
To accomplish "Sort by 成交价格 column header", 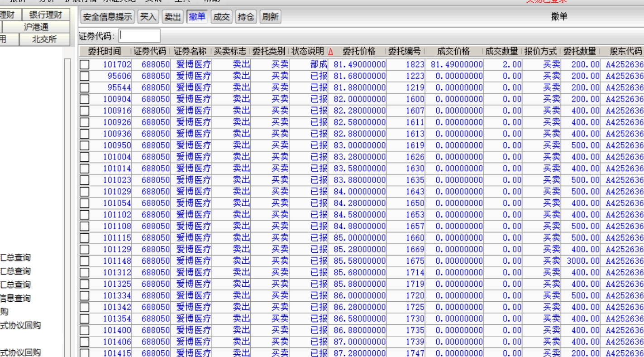I will click(x=454, y=52).
